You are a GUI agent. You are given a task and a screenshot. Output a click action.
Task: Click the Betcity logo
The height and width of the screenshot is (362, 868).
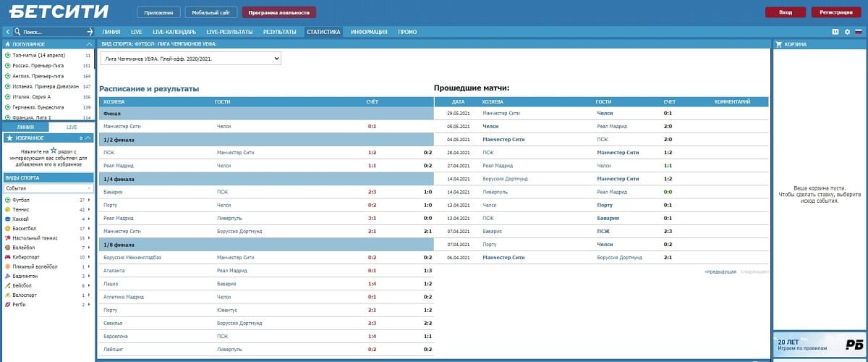click(x=59, y=12)
